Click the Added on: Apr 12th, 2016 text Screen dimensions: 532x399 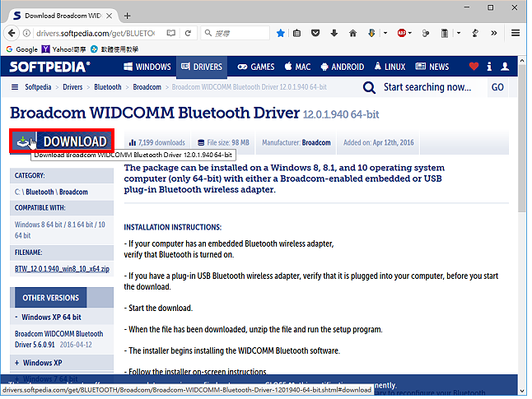point(379,142)
